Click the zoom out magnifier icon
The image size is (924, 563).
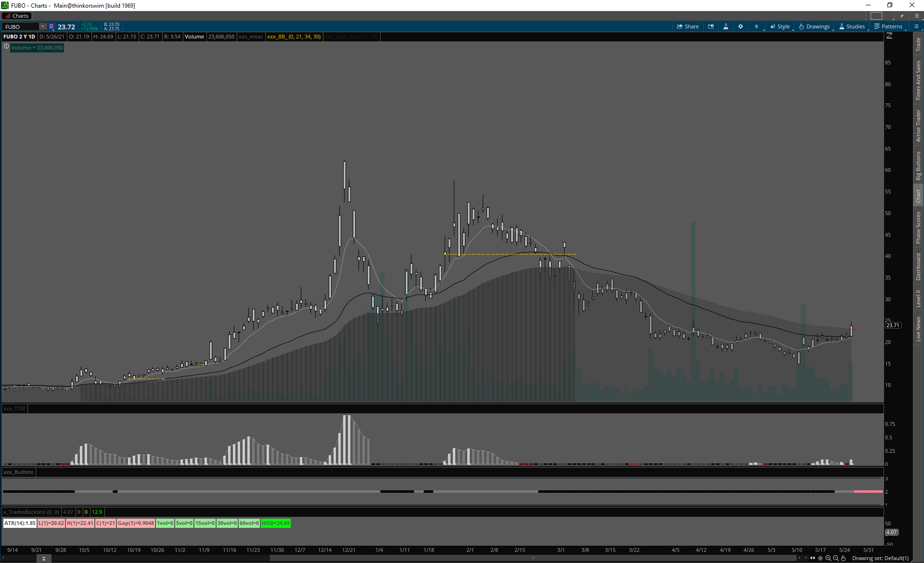pyautogui.click(x=836, y=558)
